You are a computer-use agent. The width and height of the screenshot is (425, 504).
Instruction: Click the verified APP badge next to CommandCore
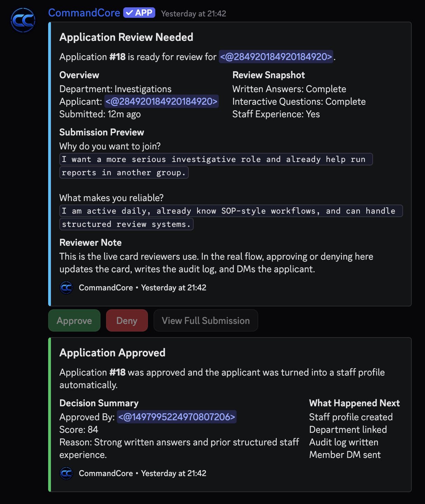pos(139,12)
